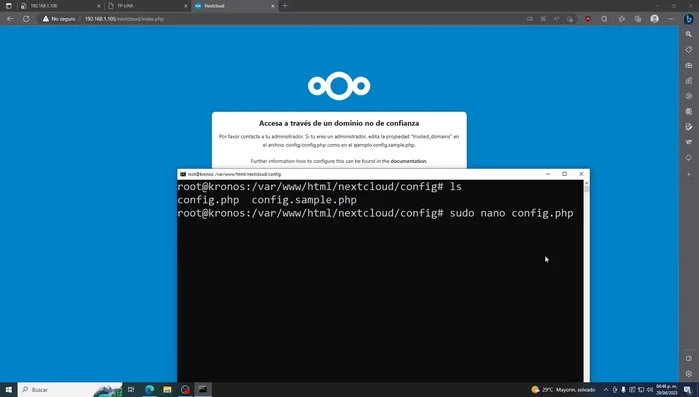Image resolution: width=699 pixels, height=397 pixels.
Task: Go back using browser back arrow
Action: click(x=10, y=19)
